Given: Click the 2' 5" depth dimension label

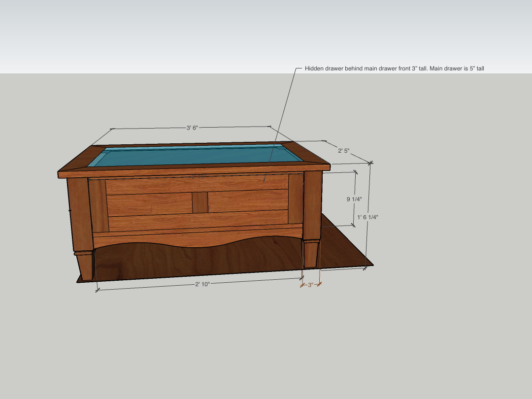Looking at the screenshot, I should (343, 151).
